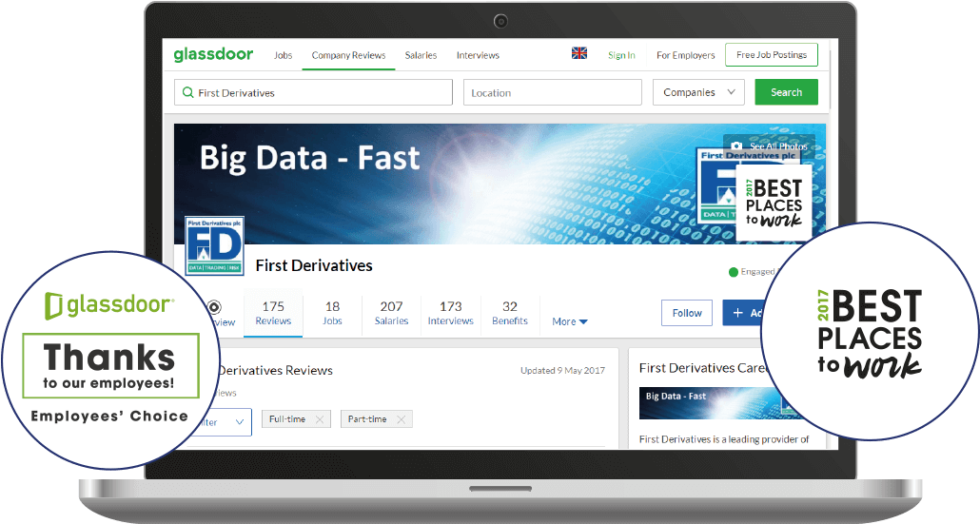Screen dimensions: 980x524
Task: Open the Interviews menu item
Action: pyautogui.click(x=478, y=55)
